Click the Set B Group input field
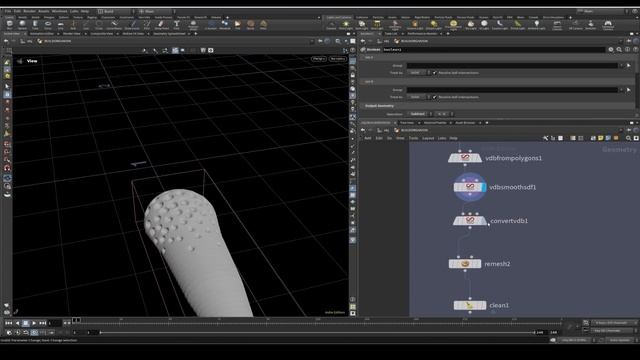This screenshot has height=360, width=640. [x=512, y=90]
